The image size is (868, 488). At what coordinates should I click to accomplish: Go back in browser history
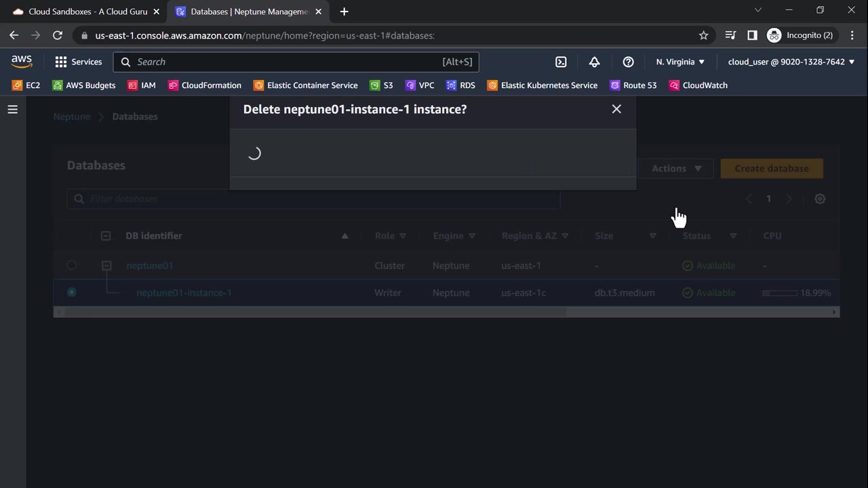pos(14,35)
